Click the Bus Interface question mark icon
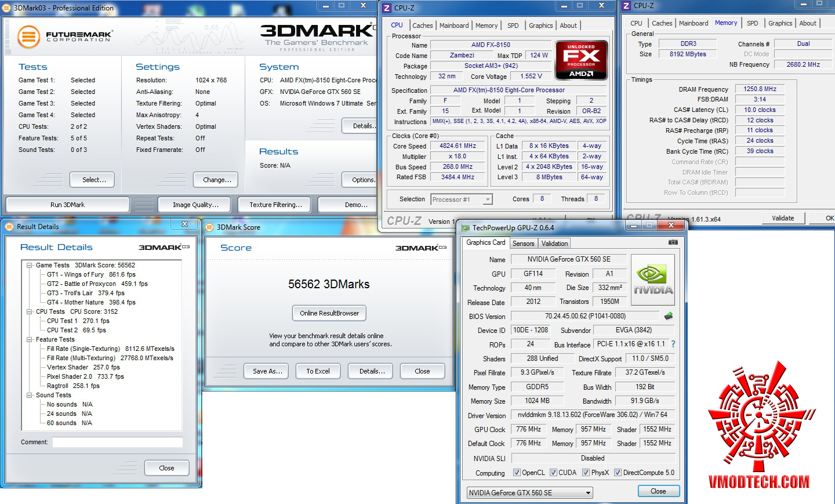The height and width of the screenshot is (504, 835). 673,344
